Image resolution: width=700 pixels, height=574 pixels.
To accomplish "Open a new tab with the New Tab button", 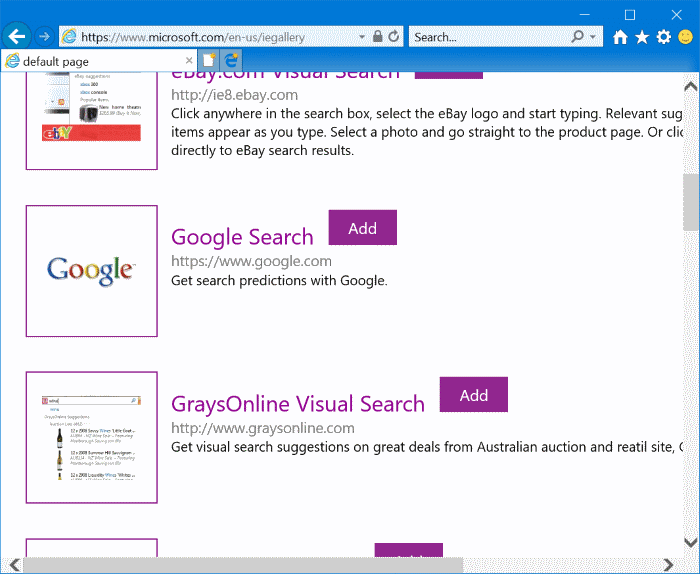I will [x=208, y=60].
